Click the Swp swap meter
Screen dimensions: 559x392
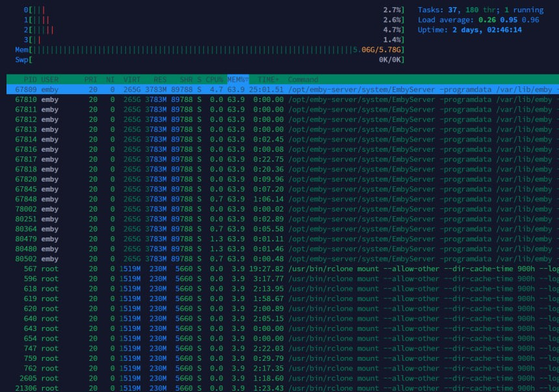pyautogui.click(x=210, y=60)
